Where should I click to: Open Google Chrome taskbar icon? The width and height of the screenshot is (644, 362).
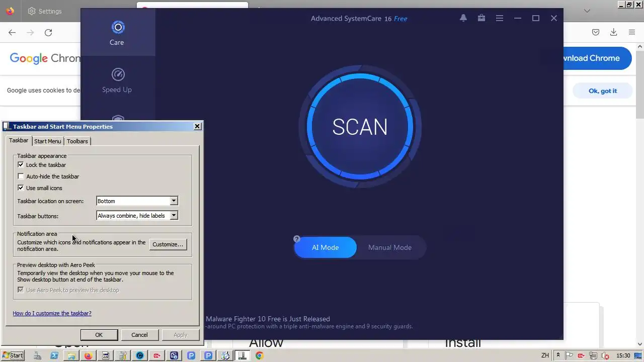(x=260, y=355)
